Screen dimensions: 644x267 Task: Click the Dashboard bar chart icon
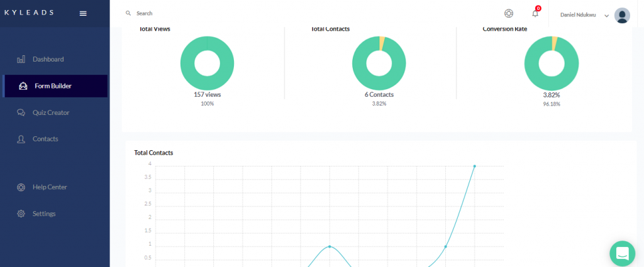coord(21,59)
